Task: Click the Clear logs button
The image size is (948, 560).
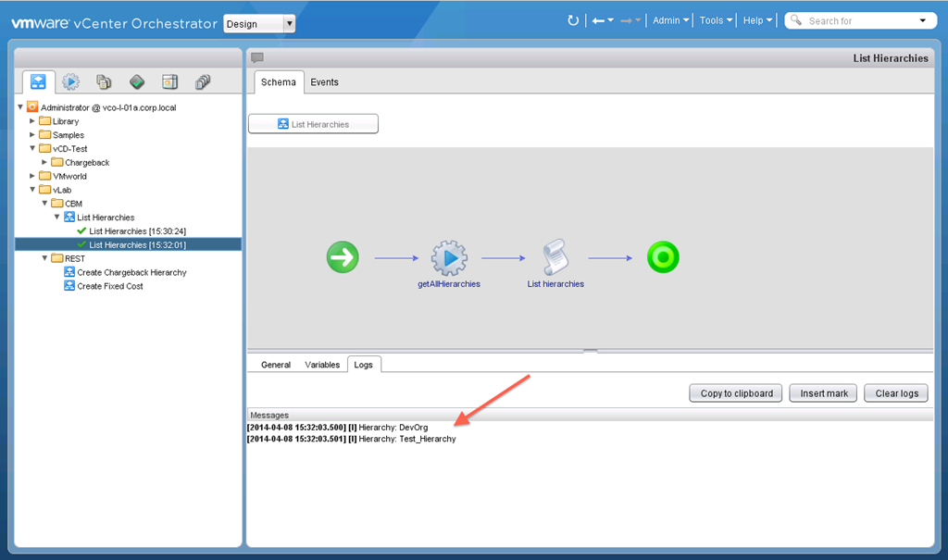Action: 896,393
